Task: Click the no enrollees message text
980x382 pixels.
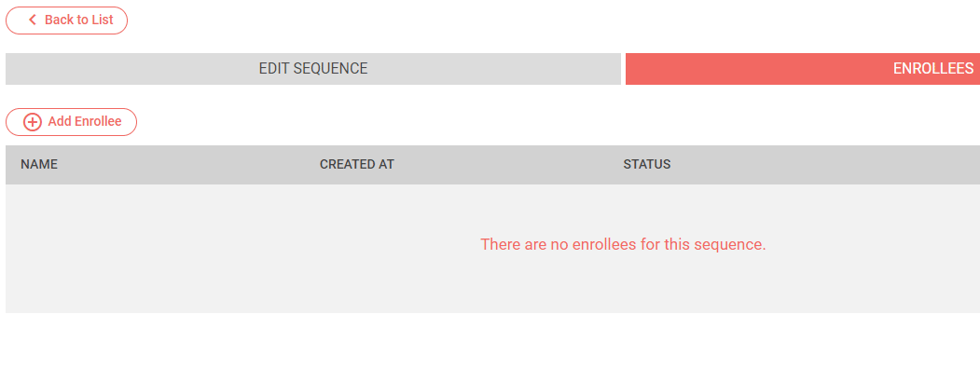Action: 623,244
